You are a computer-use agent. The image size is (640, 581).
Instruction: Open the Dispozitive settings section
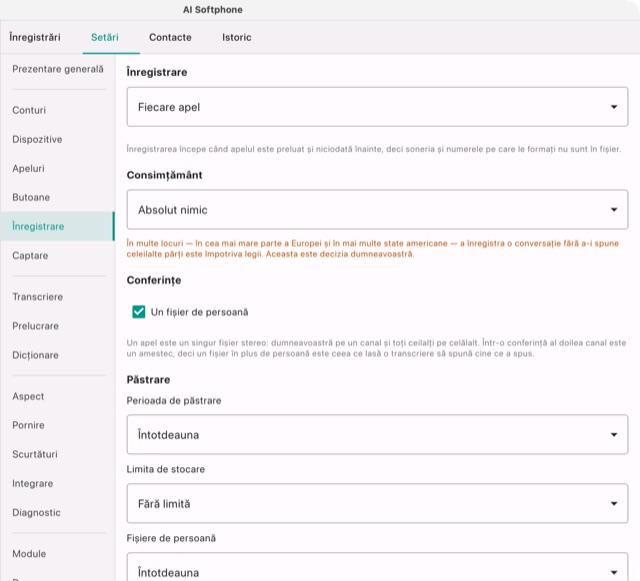point(58,139)
